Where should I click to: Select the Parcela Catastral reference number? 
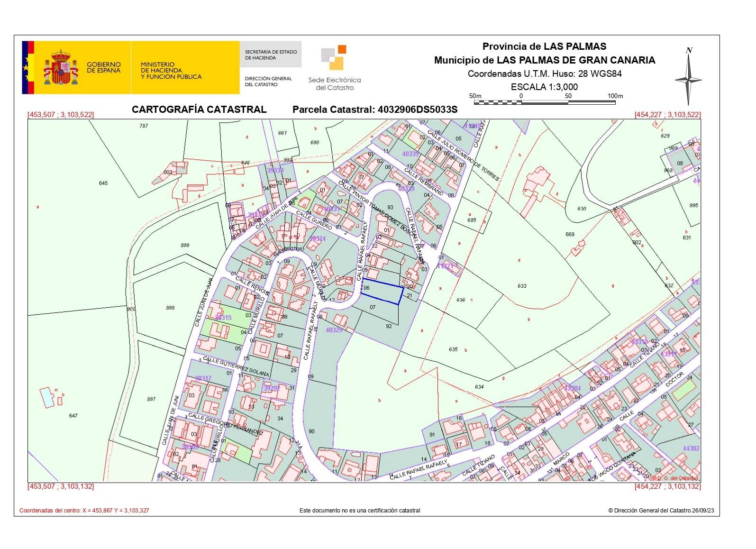click(418, 110)
